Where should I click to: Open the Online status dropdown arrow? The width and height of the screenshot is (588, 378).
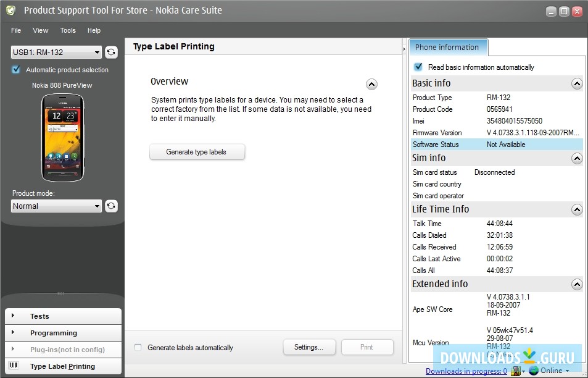click(x=567, y=371)
